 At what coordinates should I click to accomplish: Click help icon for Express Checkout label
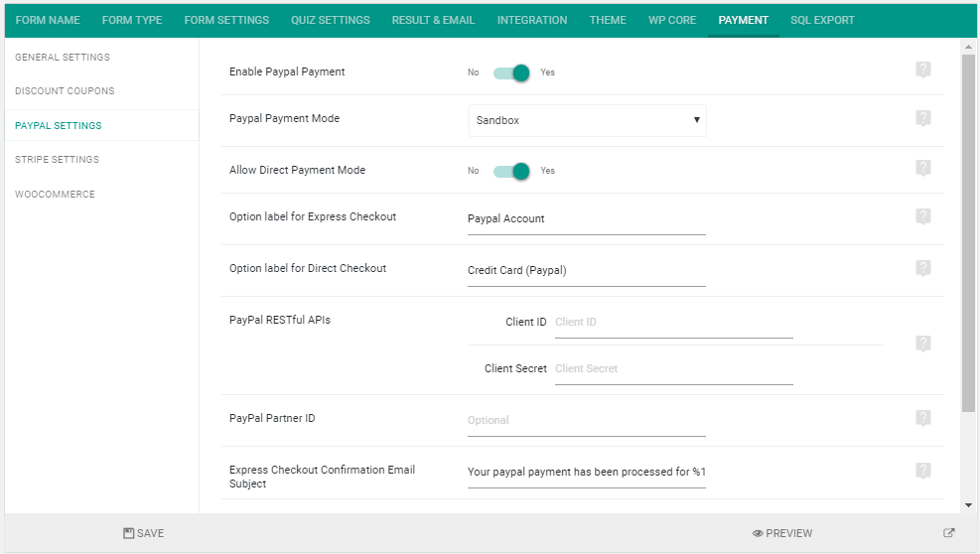pyautogui.click(x=923, y=216)
